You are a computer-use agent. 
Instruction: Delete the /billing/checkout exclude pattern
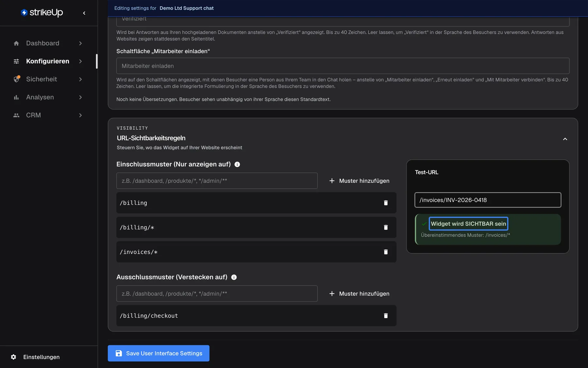[x=386, y=316]
